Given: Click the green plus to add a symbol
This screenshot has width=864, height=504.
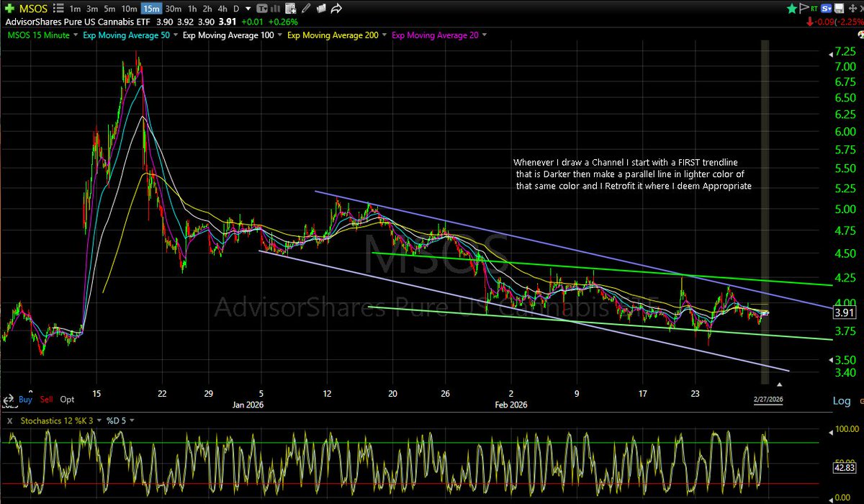Looking at the screenshot, I should pos(9,9).
